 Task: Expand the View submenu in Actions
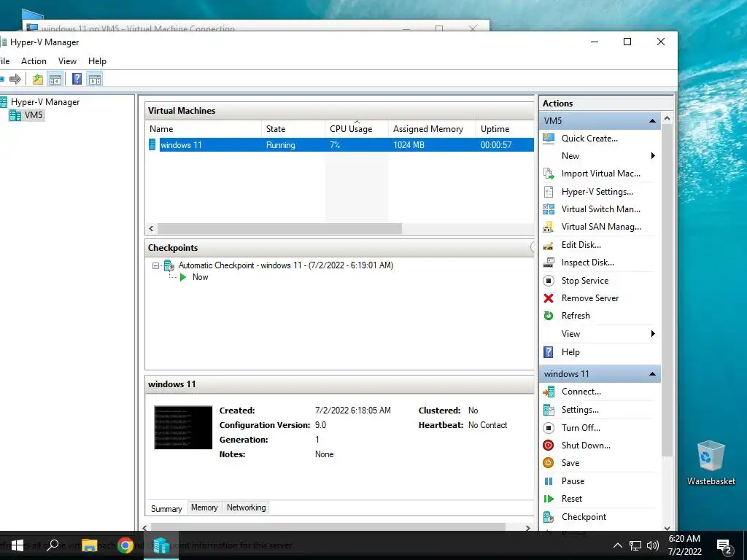653,334
